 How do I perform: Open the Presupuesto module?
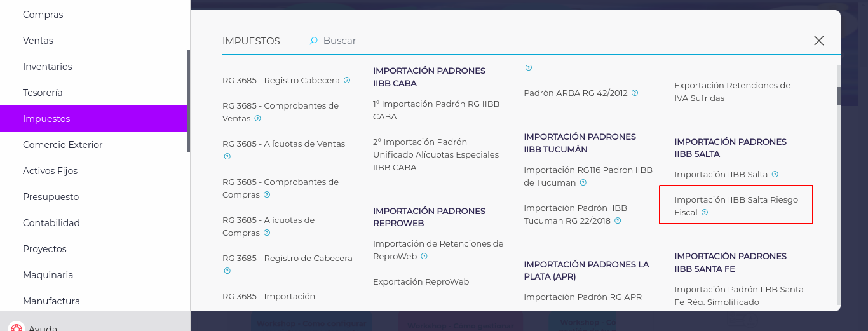pyautogui.click(x=93, y=197)
